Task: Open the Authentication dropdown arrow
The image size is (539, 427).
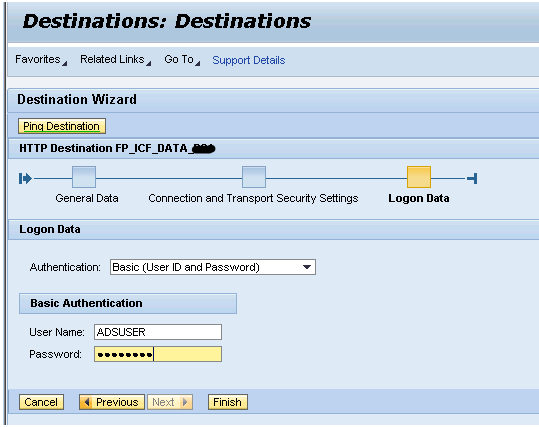Action: tap(307, 267)
